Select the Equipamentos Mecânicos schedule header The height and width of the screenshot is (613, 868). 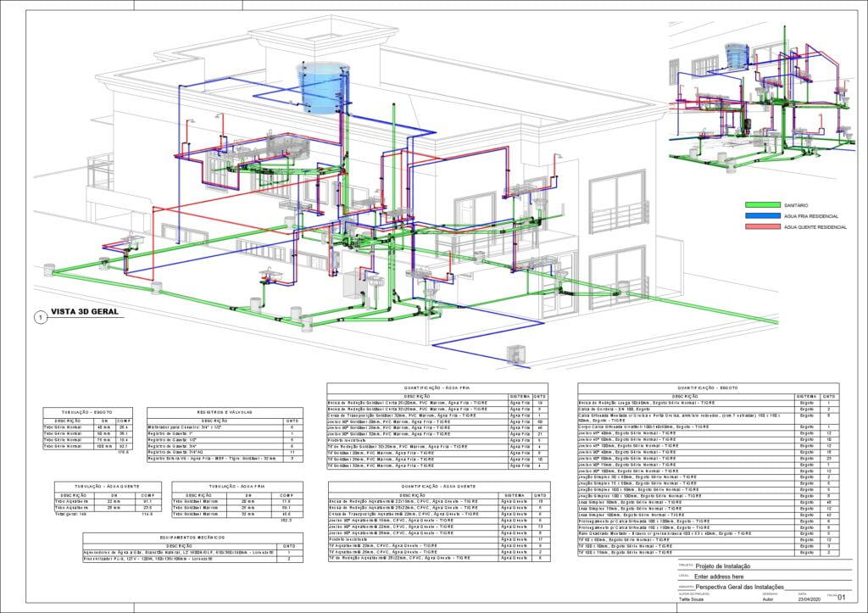[190, 536]
